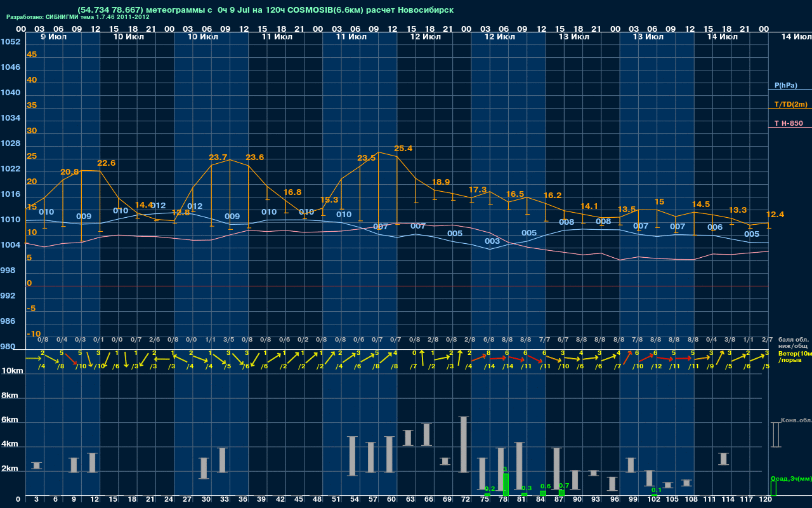Viewport: 812px width, 508px height.
Task: Click the 1004 pressure axis label
Action: [x=10, y=245]
